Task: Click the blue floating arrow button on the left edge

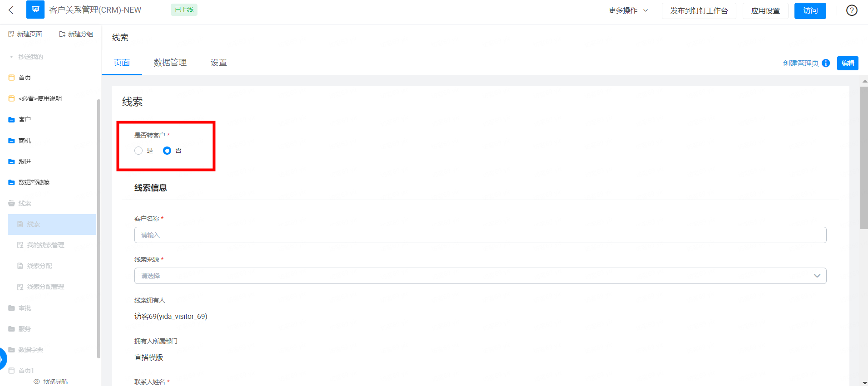Action: coord(3,359)
